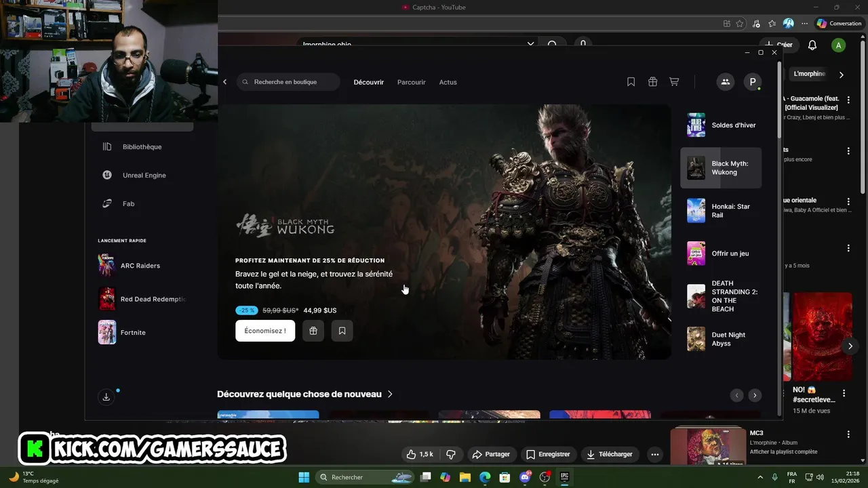Image resolution: width=868 pixels, height=488 pixels.
Task: Open options menu for Guacamole video
Action: coord(848,100)
